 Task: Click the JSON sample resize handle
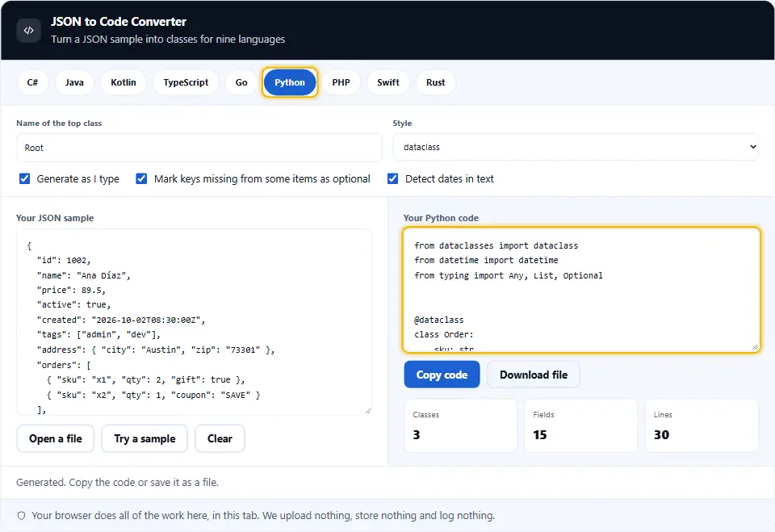[x=368, y=410]
